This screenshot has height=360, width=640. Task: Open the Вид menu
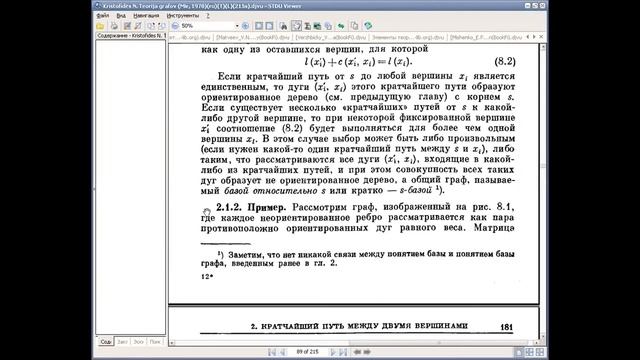click(121, 16)
